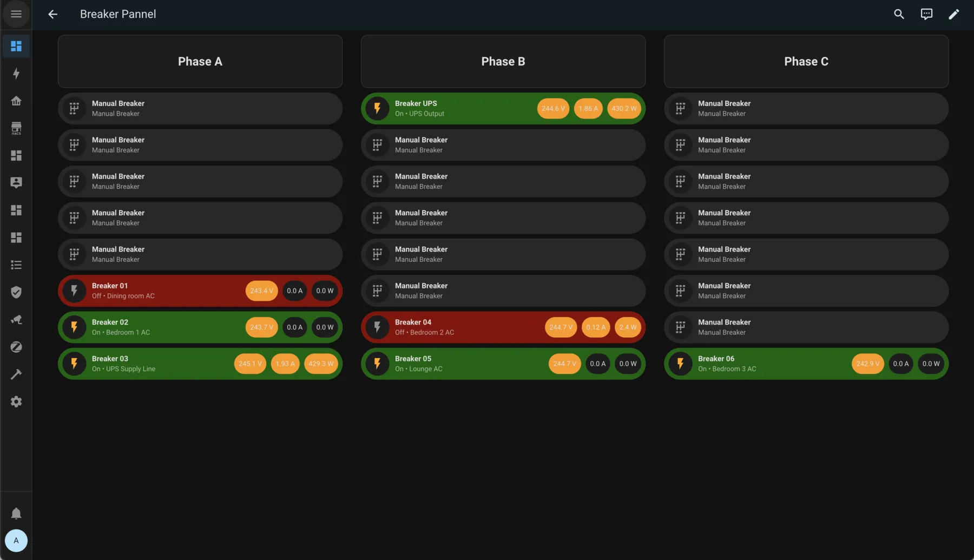Viewport: 974px width, 560px height.
Task: Click the 2.4 W chip on Breaker 04
Action: [628, 327]
